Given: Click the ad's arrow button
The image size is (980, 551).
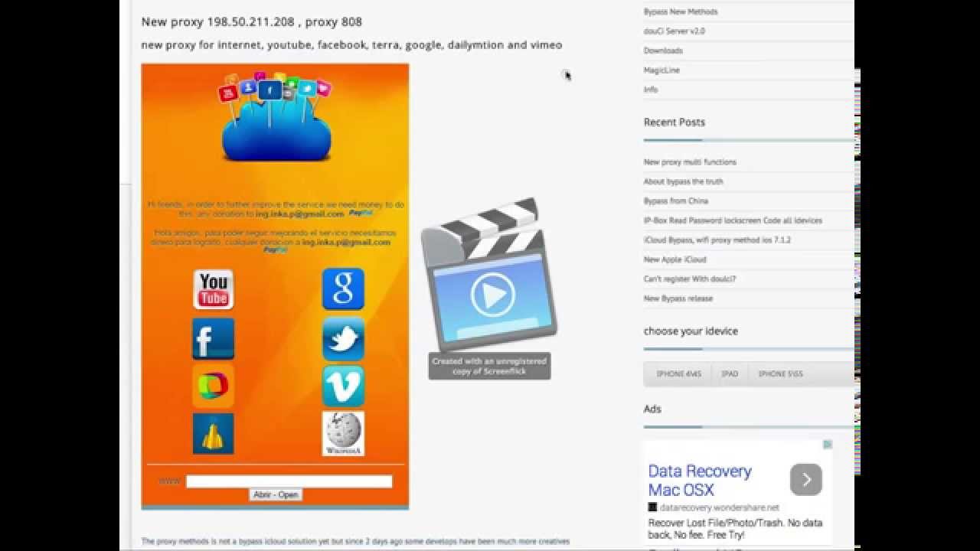Looking at the screenshot, I should [x=806, y=480].
